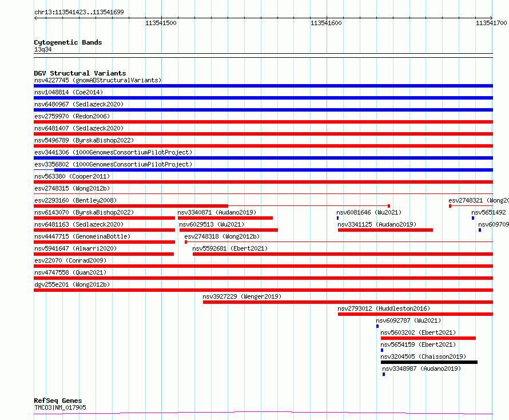Click esv2293160 (Bentley2008) label
This screenshot has width=509, height=420.
click(x=75, y=200)
